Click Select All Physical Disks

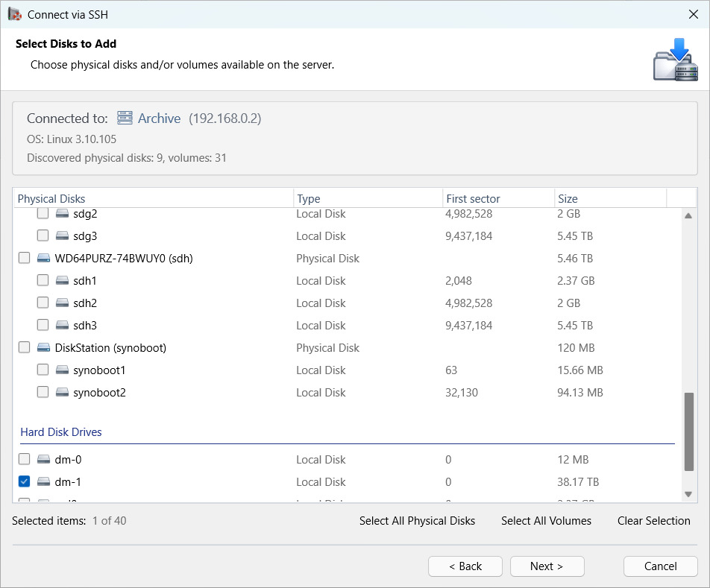pos(417,521)
